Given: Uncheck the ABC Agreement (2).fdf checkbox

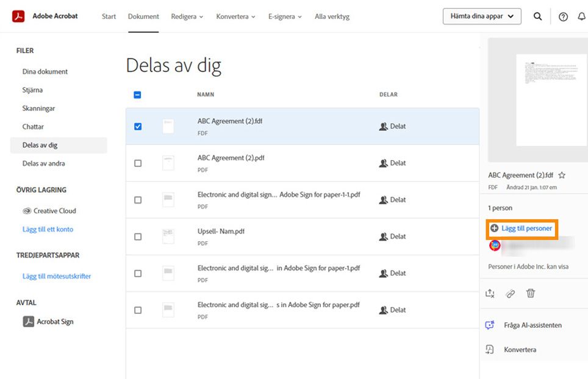Looking at the screenshot, I should 138,126.
